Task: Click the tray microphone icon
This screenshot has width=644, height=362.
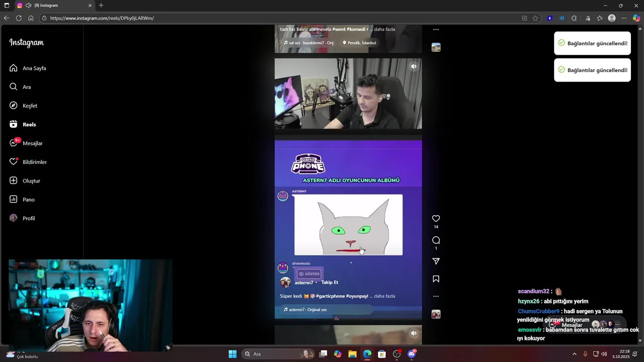Action: (x=585, y=354)
